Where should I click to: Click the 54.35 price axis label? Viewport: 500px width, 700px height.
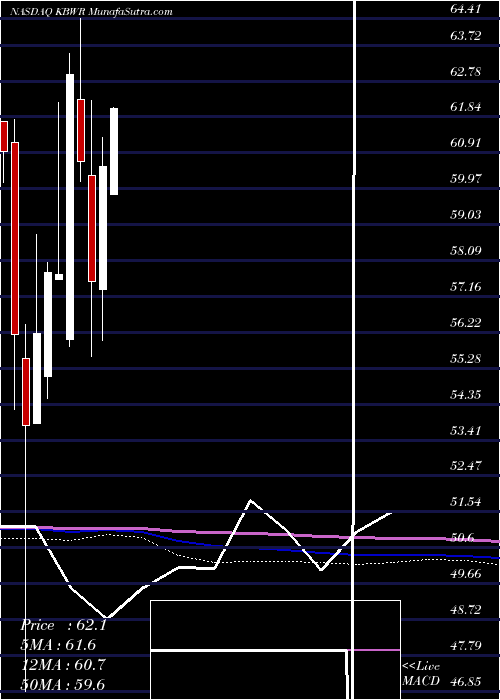tap(466, 395)
